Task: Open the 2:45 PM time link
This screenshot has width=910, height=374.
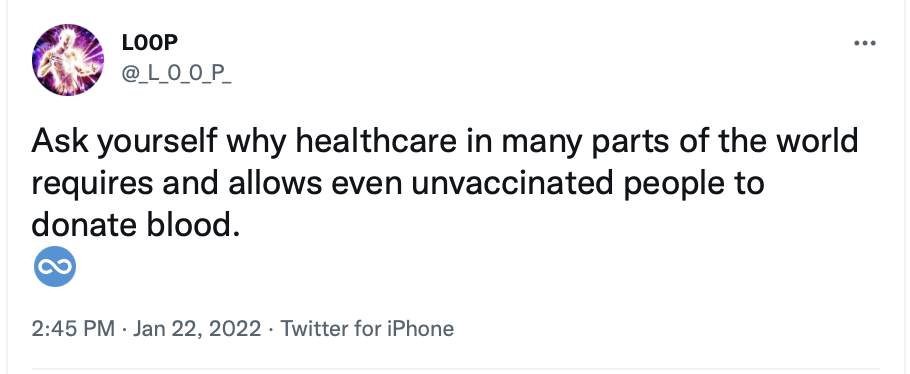Action: [73, 329]
